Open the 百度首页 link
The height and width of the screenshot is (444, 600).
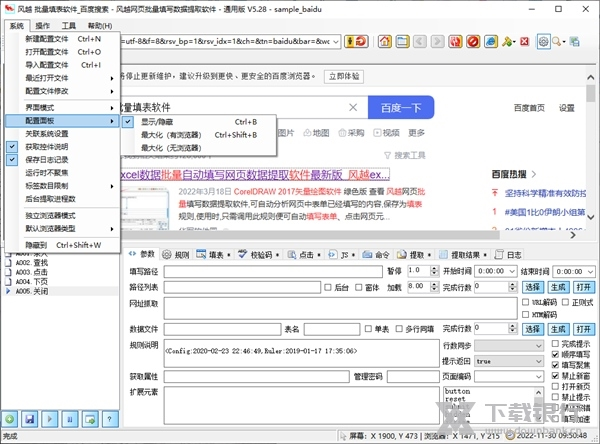(x=529, y=108)
